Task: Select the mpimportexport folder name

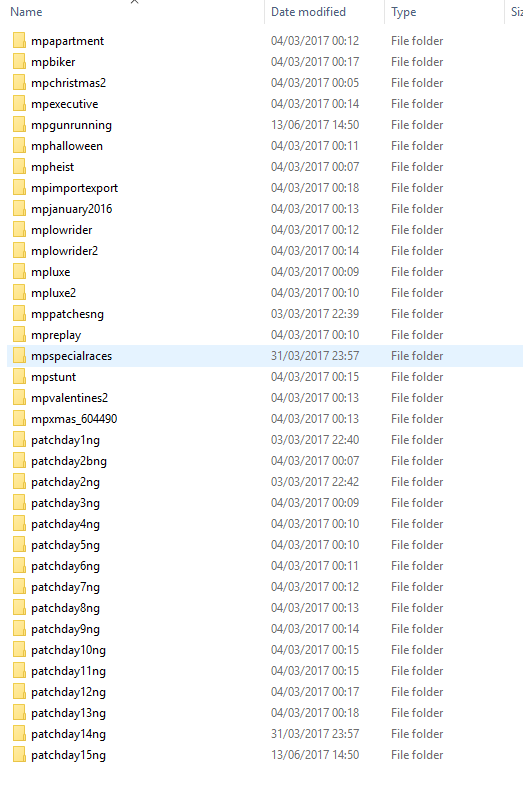Action: [x=75, y=188]
